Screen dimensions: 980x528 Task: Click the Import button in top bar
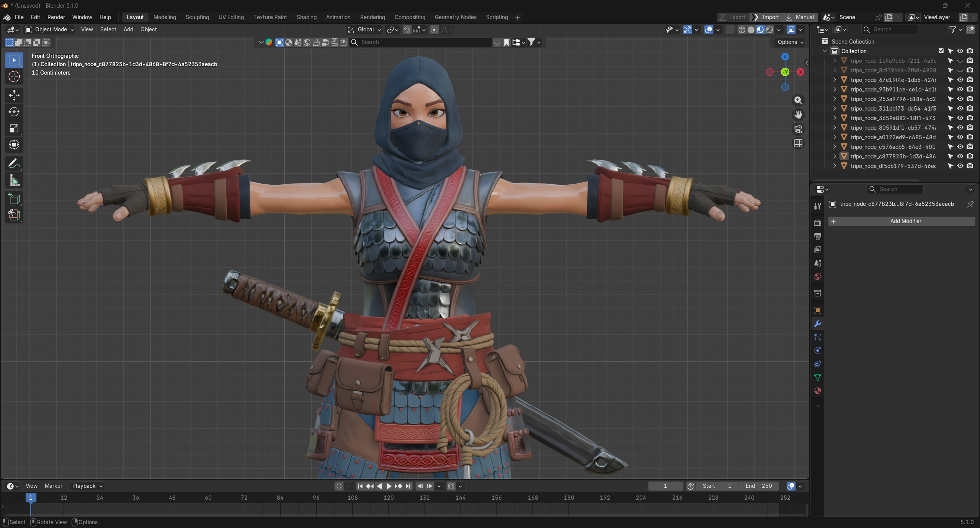766,17
